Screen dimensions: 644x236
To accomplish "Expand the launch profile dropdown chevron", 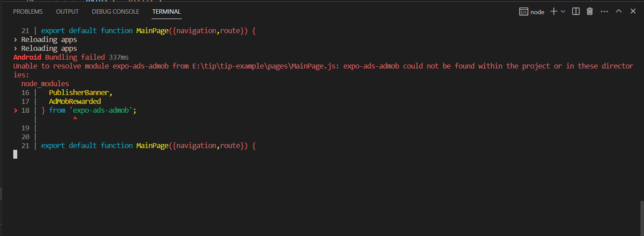I will pyautogui.click(x=563, y=11).
